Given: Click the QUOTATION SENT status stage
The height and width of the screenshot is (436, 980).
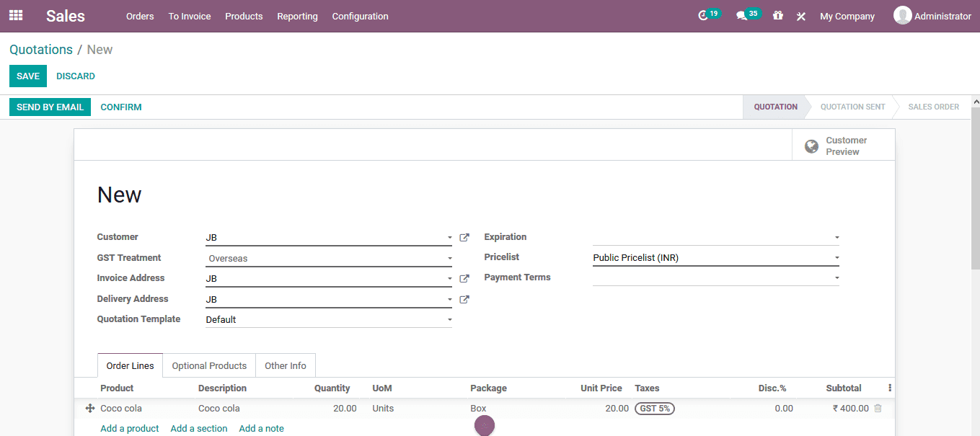Looking at the screenshot, I should pos(852,107).
